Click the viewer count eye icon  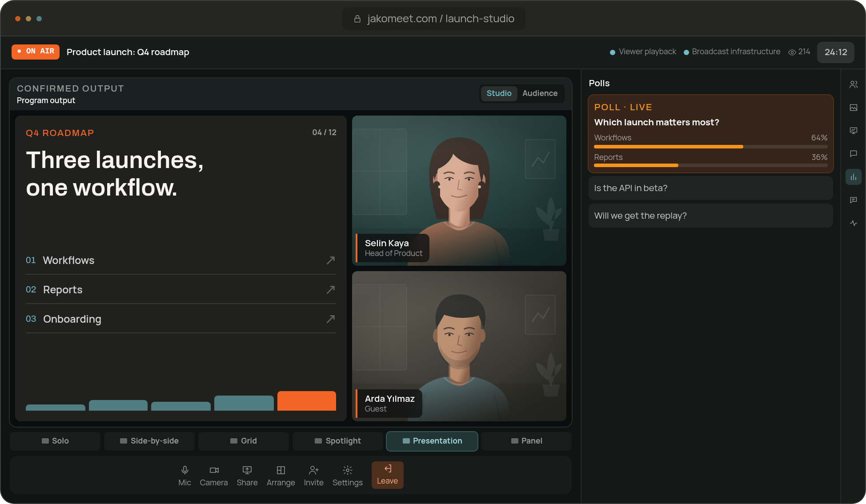point(792,52)
